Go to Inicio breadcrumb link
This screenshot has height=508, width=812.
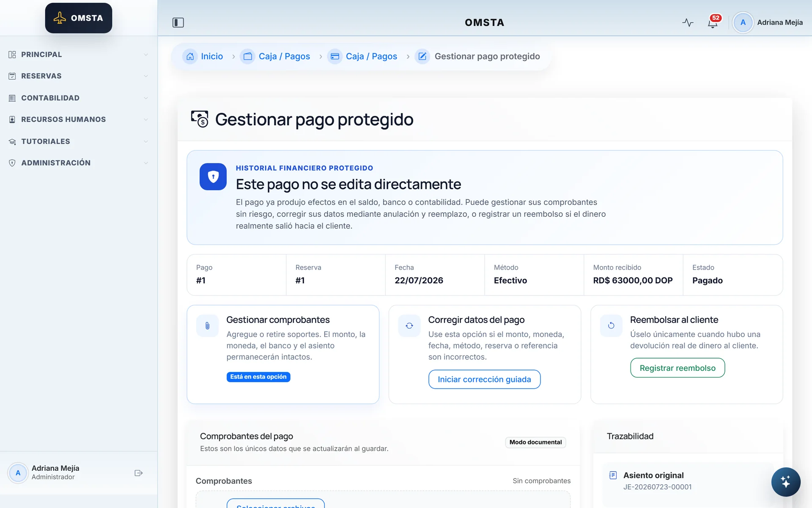(x=212, y=56)
